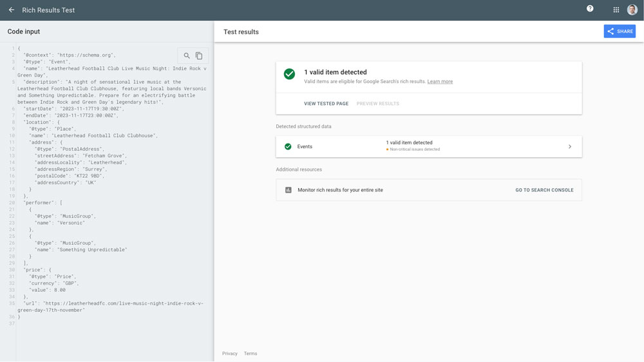The height and width of the screenshot is (362, 644).
Task: Open the Events detected item row
Action: pyautogui.click(x=429, y=147)
